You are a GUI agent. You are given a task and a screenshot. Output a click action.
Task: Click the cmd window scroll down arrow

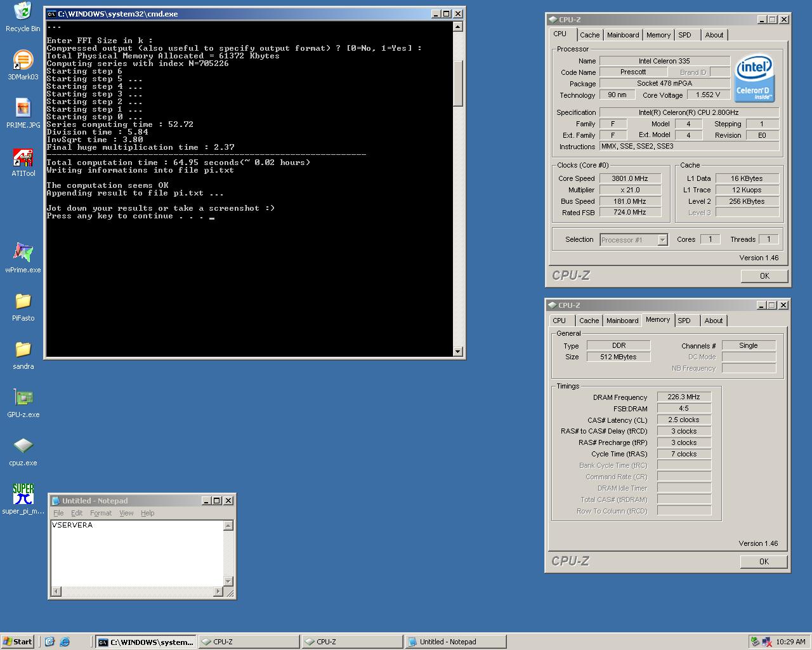[458, 352]
